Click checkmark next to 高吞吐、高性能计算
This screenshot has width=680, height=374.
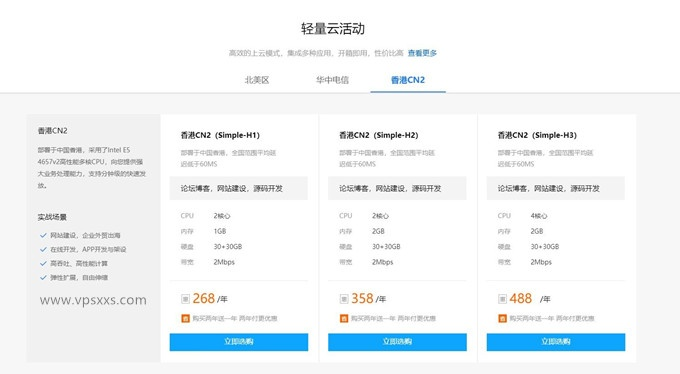[43, 263]
